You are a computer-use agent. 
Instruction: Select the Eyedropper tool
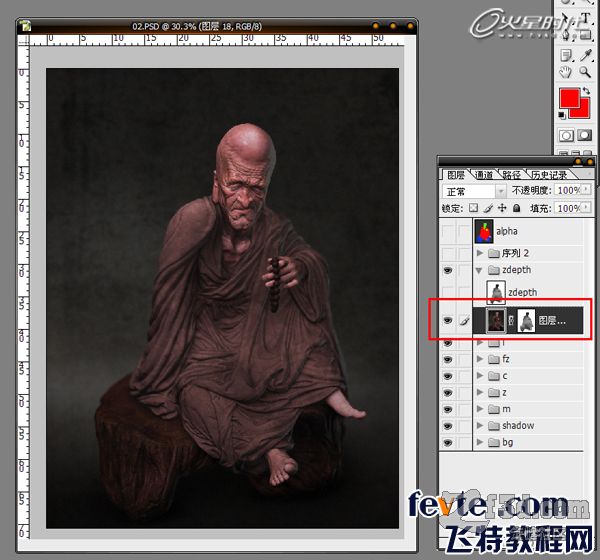pyautogui.click(x=585, y=55)
